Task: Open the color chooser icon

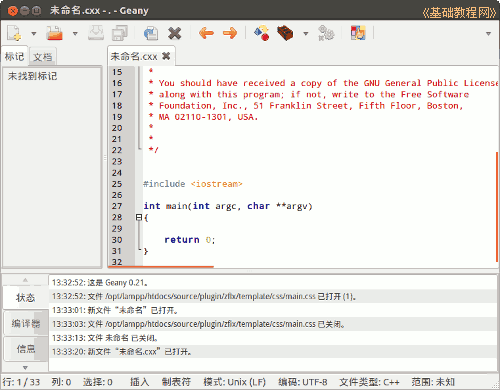Action: 358,33
